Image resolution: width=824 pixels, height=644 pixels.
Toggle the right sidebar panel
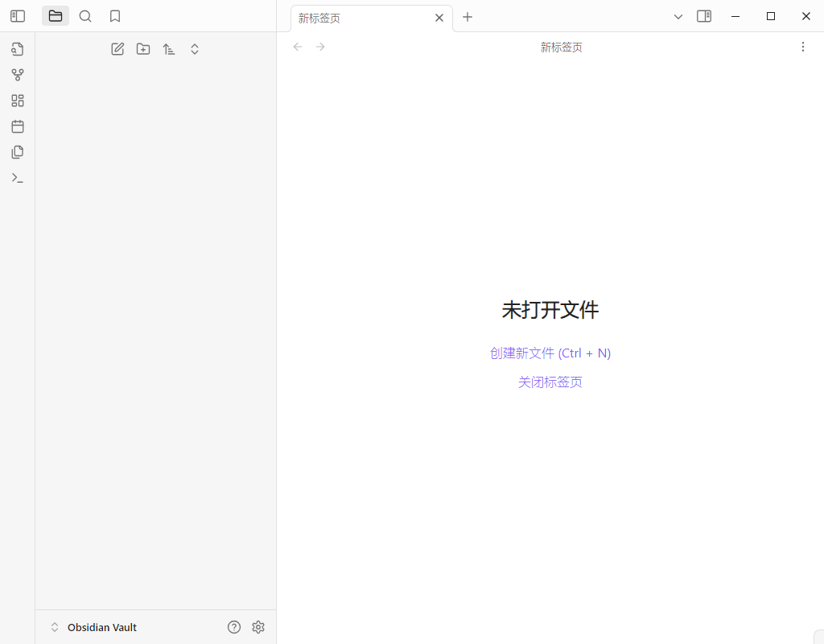[x=704, y=15]
